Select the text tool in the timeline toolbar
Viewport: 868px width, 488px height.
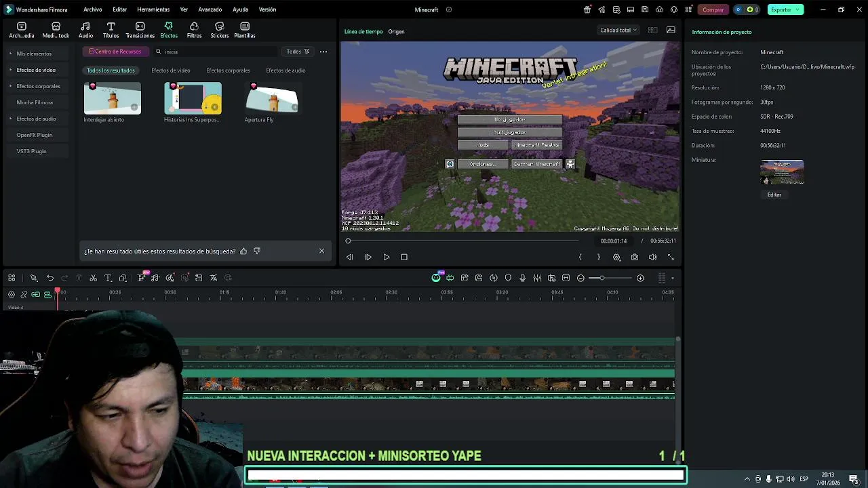pyautogui.click(x=108, y=278)
